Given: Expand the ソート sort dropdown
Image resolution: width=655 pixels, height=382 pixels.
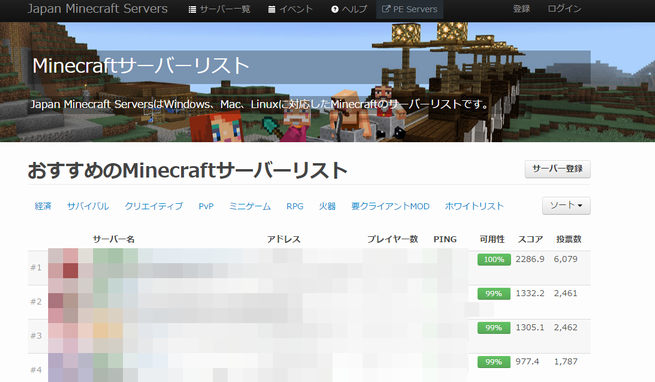Looking at the screenshot, I should 566,206.
